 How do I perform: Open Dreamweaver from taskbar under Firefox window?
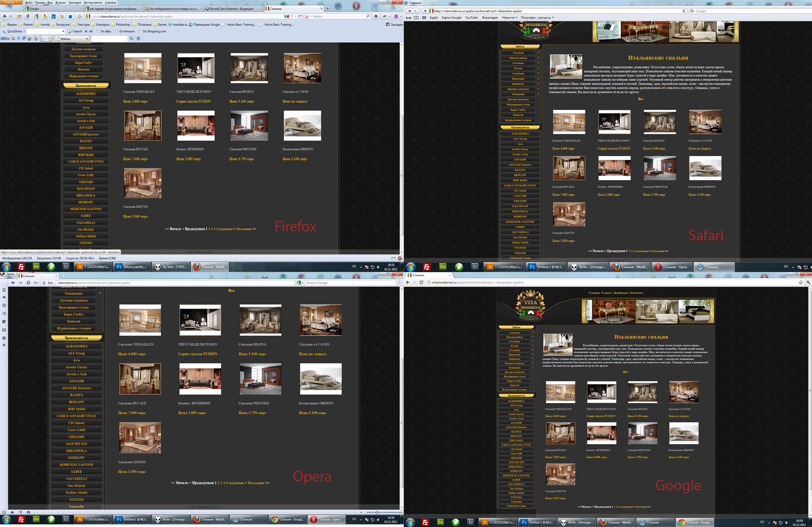tap(36, 267)
